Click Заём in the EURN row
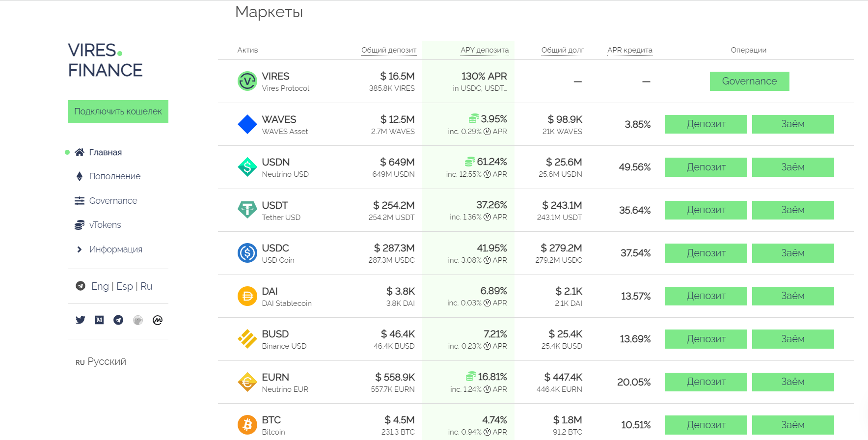Image resolution: width=868 pixels, height=440 pixels. [x=792, y=382]
